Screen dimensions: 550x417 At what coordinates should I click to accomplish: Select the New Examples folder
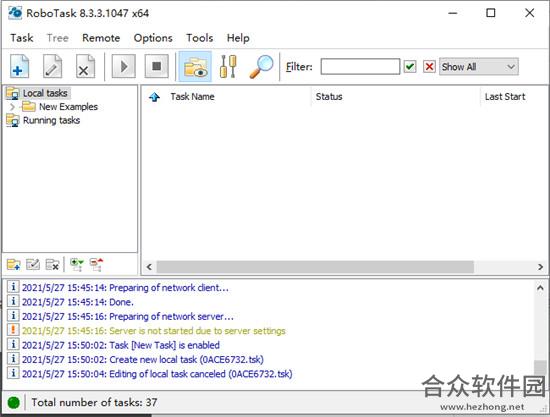click(68, 107)
